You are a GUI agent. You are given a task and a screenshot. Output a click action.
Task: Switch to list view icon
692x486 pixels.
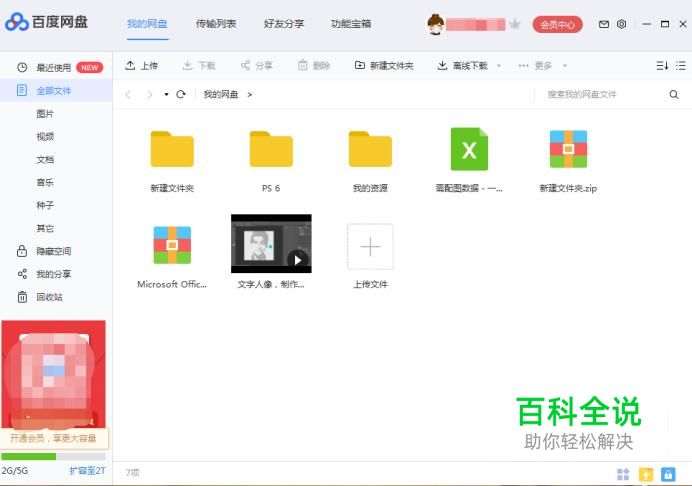[x=681, y=66]
